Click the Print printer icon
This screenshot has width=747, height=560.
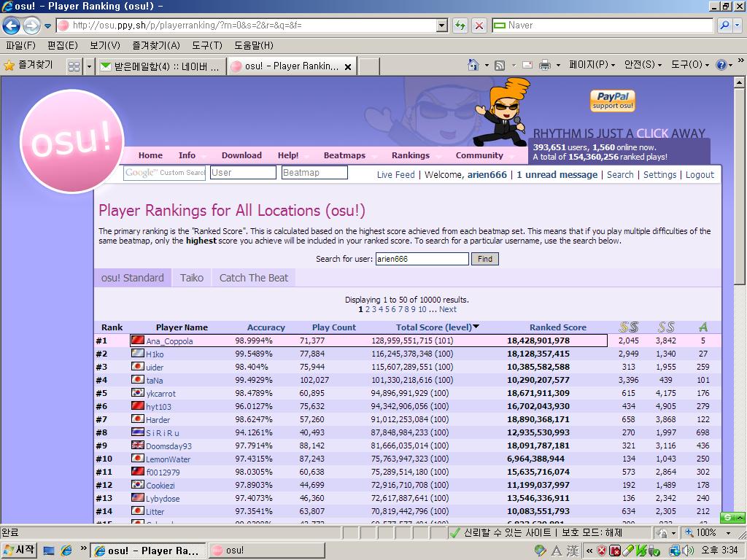point(544,65)
